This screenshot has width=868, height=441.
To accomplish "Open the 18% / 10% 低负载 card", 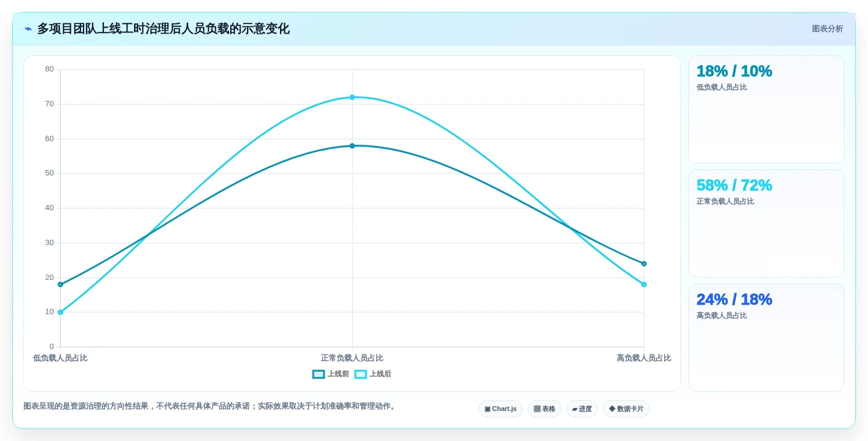I will click(x=766, y=109).
